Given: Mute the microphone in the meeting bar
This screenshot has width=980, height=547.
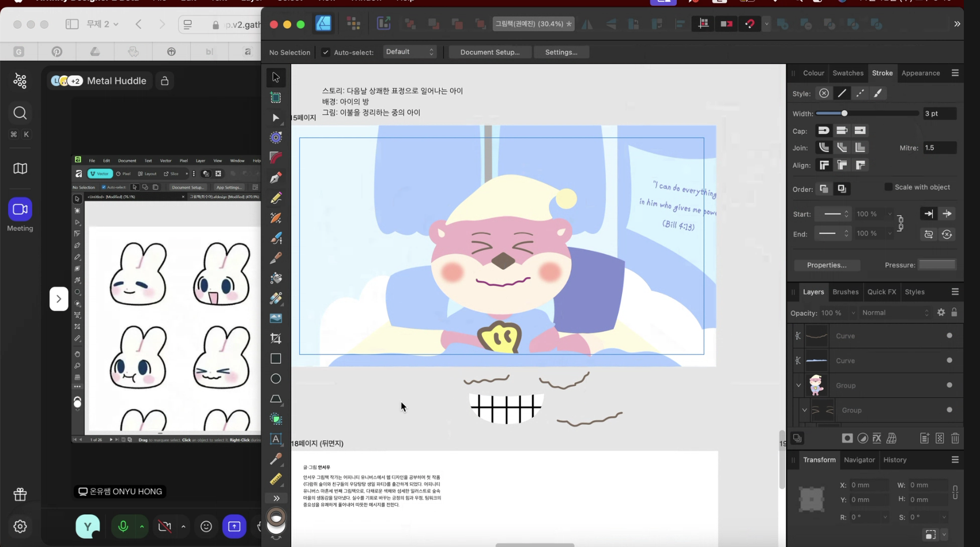Looking at the screenshot, I should pos(123,526).
